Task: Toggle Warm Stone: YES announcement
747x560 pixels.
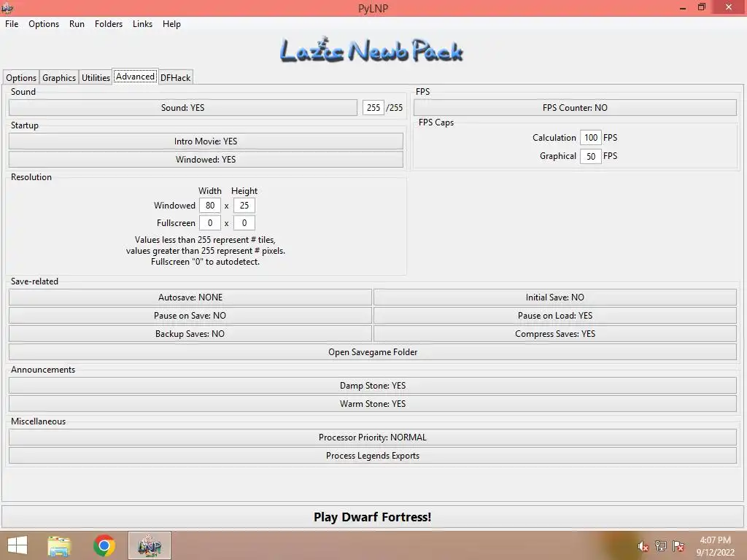Action: click(x=373, y=403)
